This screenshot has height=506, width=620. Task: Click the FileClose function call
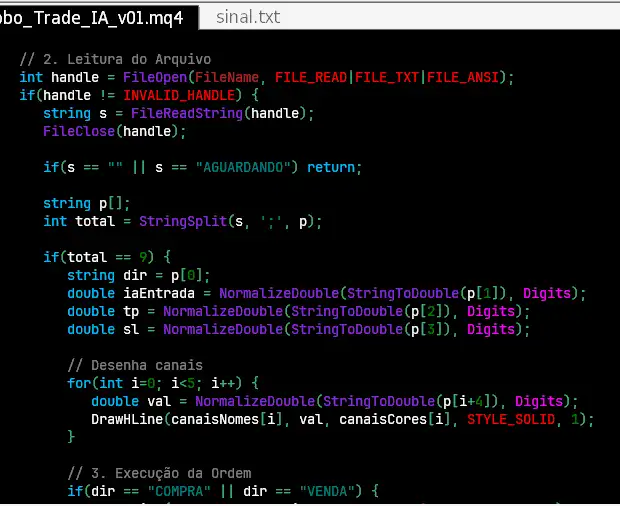pos(79,131)
